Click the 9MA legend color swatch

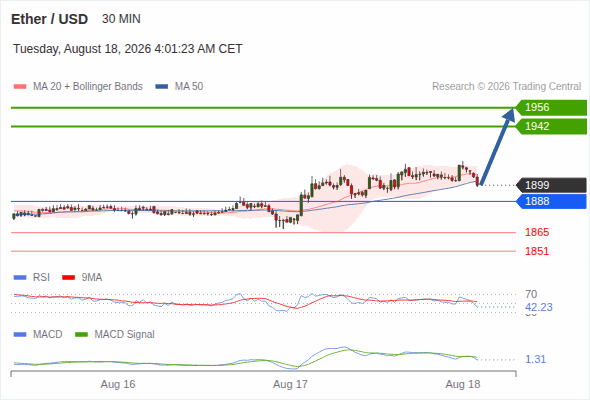(68, 278)
